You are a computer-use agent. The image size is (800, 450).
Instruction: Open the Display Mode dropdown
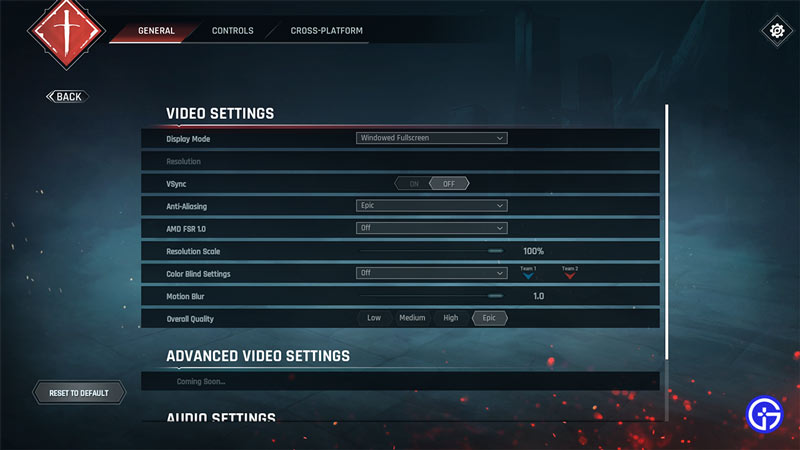tap(432, 138)
